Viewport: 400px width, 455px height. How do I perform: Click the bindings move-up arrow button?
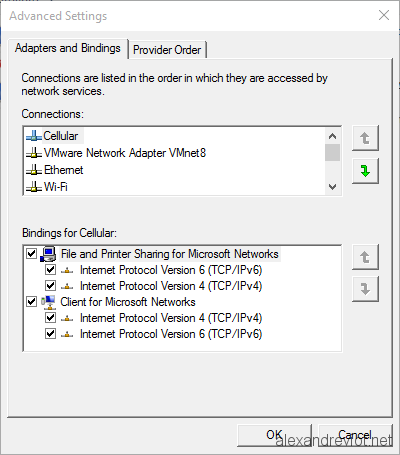point(365,257)
